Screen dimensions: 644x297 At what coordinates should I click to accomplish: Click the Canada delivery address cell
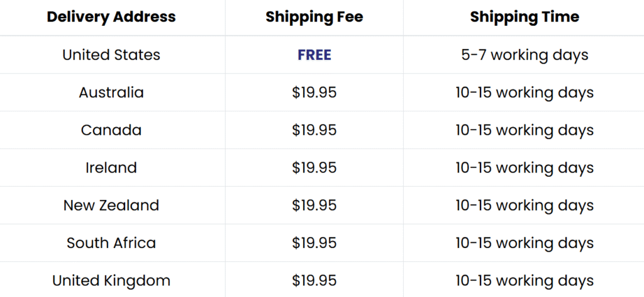pos(111,130)
